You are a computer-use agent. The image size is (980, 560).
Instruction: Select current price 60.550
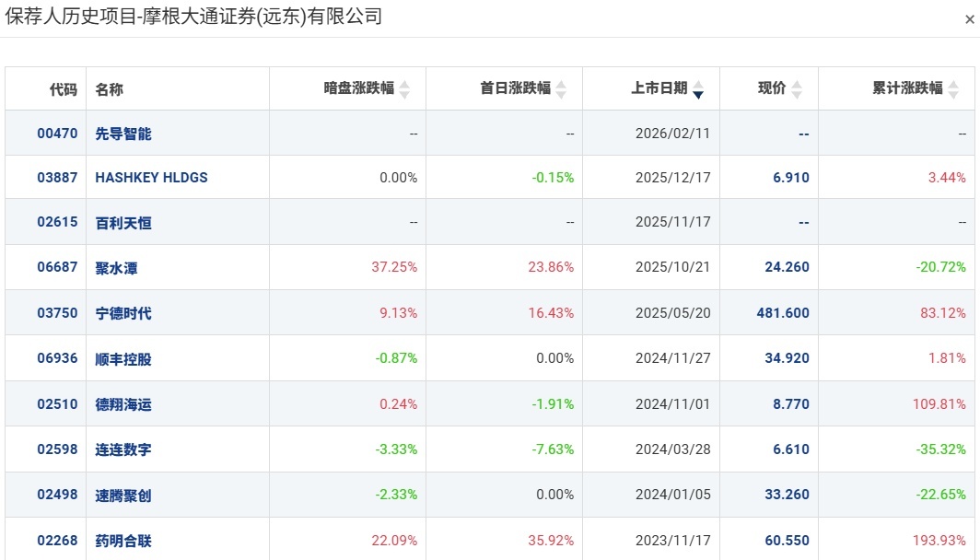tap(787, 540)
